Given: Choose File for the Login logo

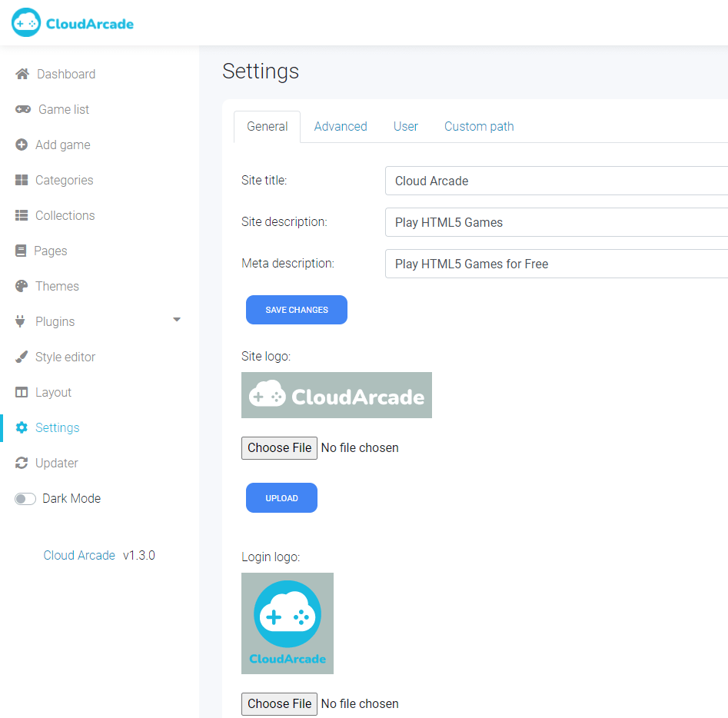Looking at the screenshot, I should 279,703.
